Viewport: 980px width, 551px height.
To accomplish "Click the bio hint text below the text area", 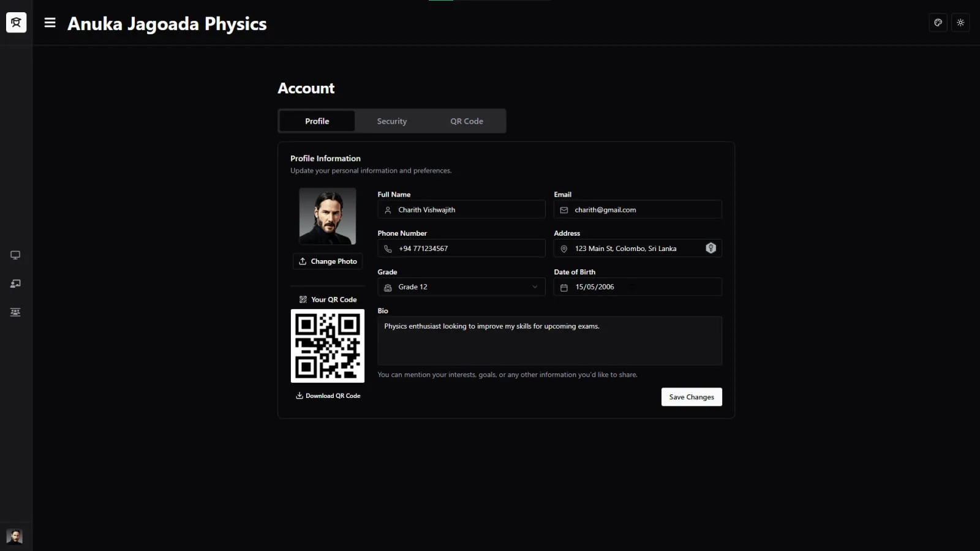I will (507, 375).
